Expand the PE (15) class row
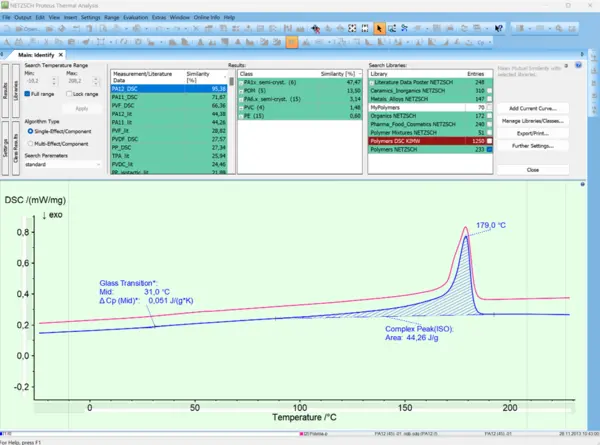The width and height of the screenshot is (600, 445). [x=241, y=116]
